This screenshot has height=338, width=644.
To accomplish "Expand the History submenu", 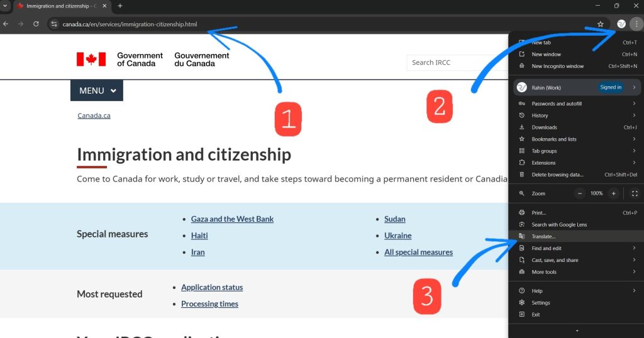I will pos(577,116).
